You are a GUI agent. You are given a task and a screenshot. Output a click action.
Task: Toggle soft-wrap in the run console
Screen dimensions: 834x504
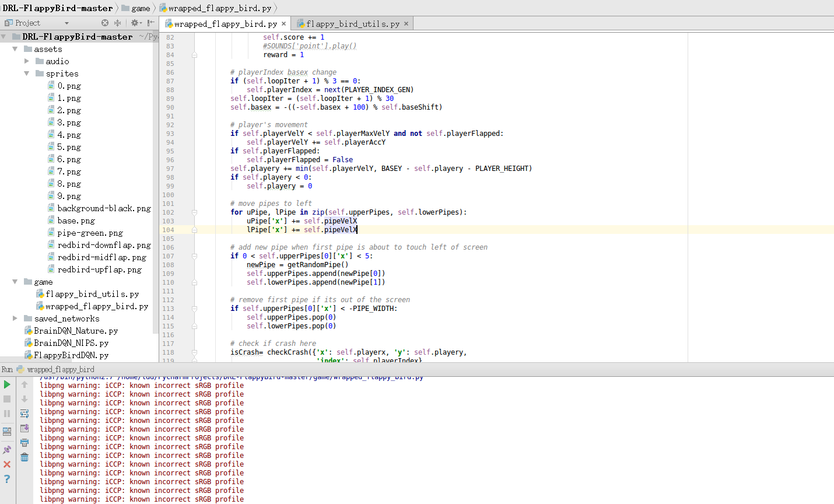pos(24,414)
